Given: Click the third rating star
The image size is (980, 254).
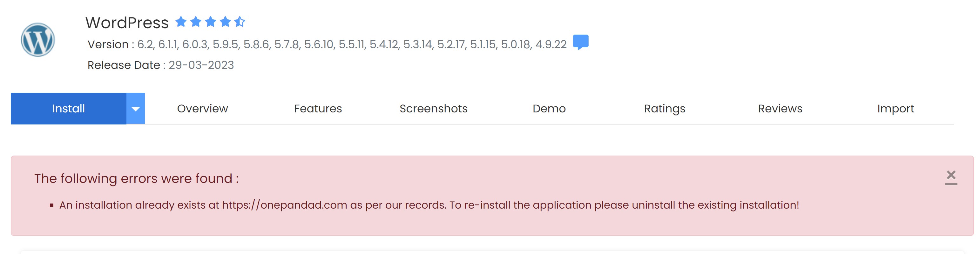Looking at the screenshot, I should tap(210, 22).
